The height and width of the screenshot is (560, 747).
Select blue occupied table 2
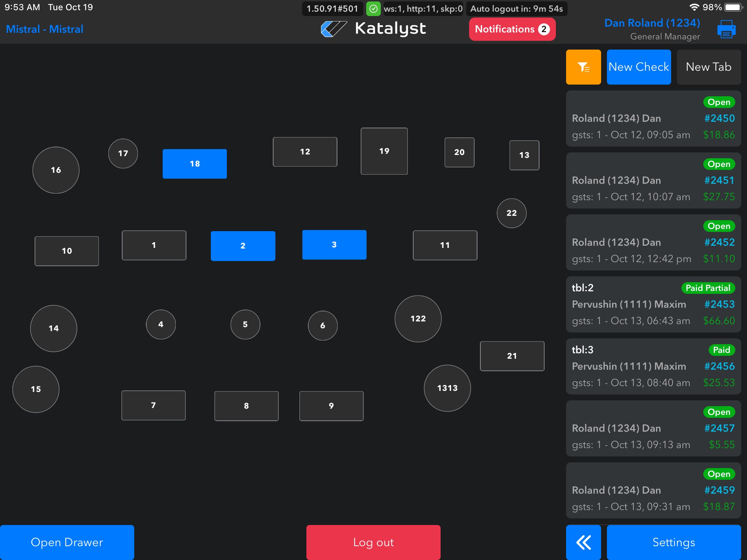[x=243, y=246]
